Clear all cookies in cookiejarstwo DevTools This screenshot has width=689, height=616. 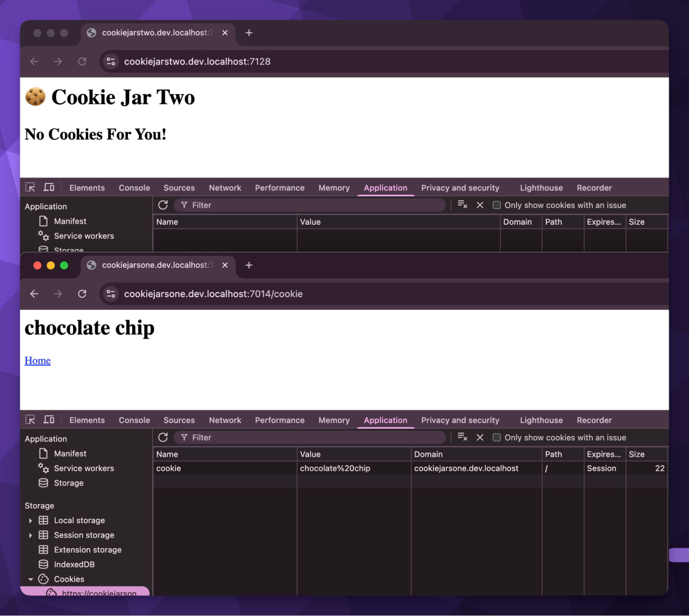point(463,205)
